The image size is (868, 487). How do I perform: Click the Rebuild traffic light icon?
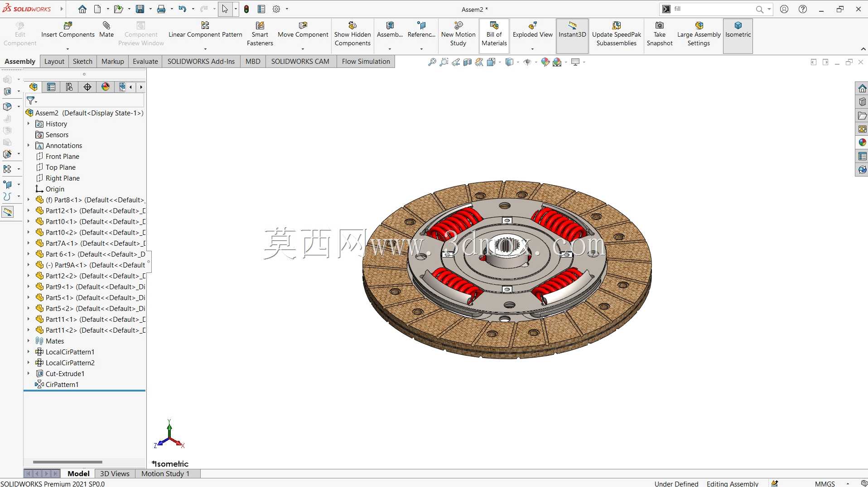click(246, 9)
